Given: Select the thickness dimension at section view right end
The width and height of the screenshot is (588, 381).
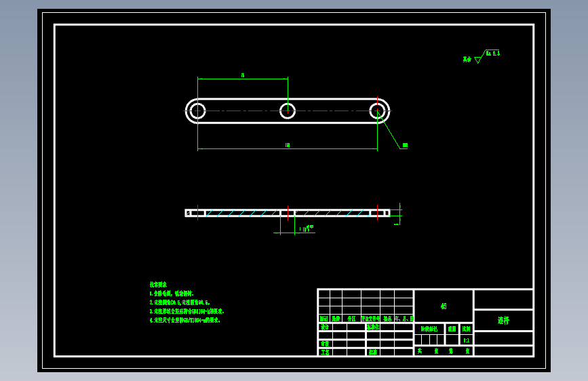Looking at the screenshot, I should [398, 214].
